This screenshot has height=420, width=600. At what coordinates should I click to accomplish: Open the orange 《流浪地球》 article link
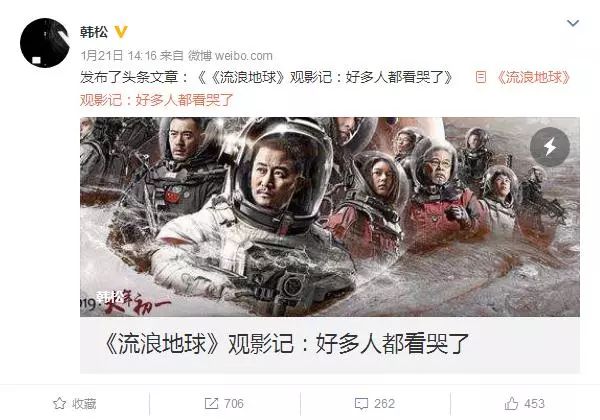pyautogui.click(x=532, y=77)
